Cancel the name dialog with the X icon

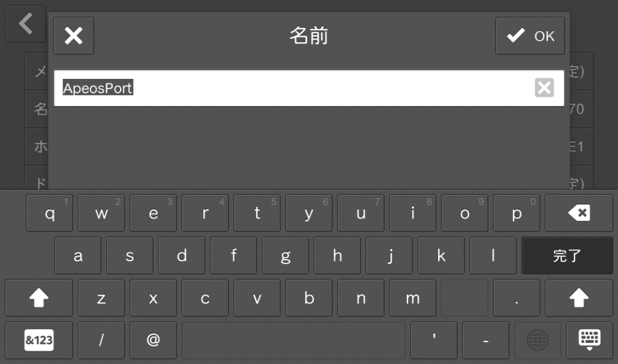tap(74, 36)
